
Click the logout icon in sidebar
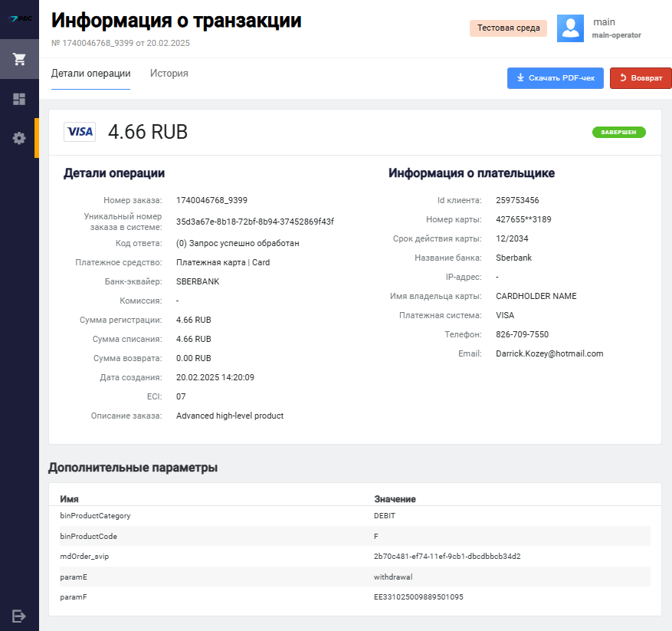(x=19, y=616)
